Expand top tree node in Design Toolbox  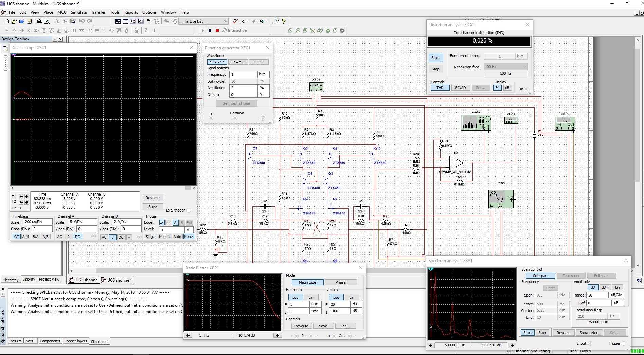[6, 57]
